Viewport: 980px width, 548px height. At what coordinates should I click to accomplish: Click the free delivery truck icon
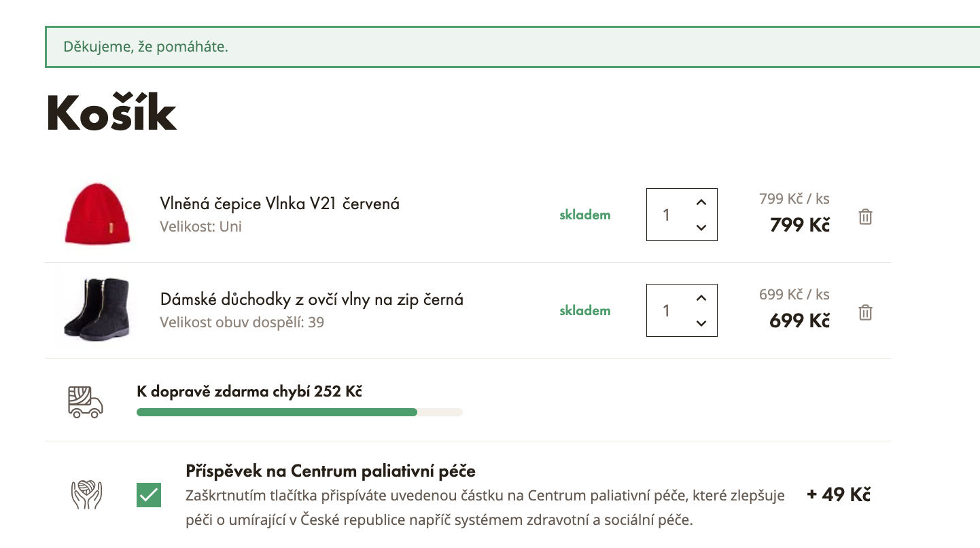pyautogui.click(x=86, y=401)
